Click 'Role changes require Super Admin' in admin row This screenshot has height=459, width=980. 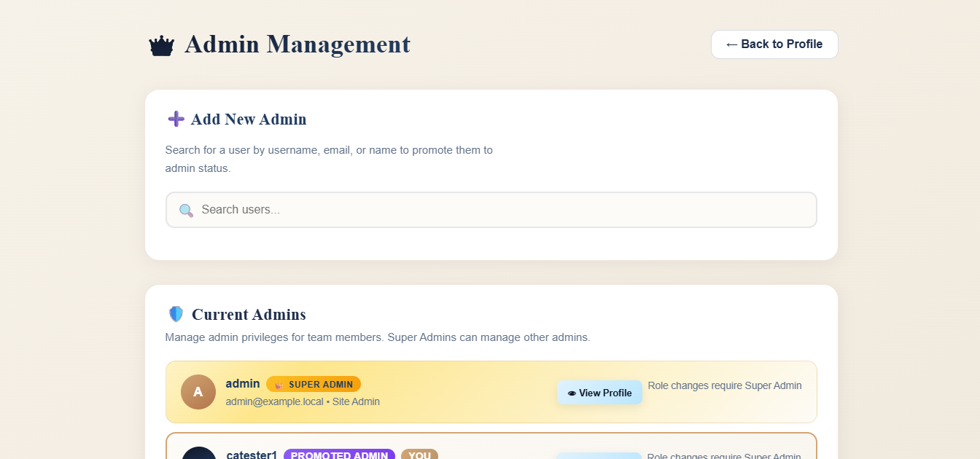(725, 385)
